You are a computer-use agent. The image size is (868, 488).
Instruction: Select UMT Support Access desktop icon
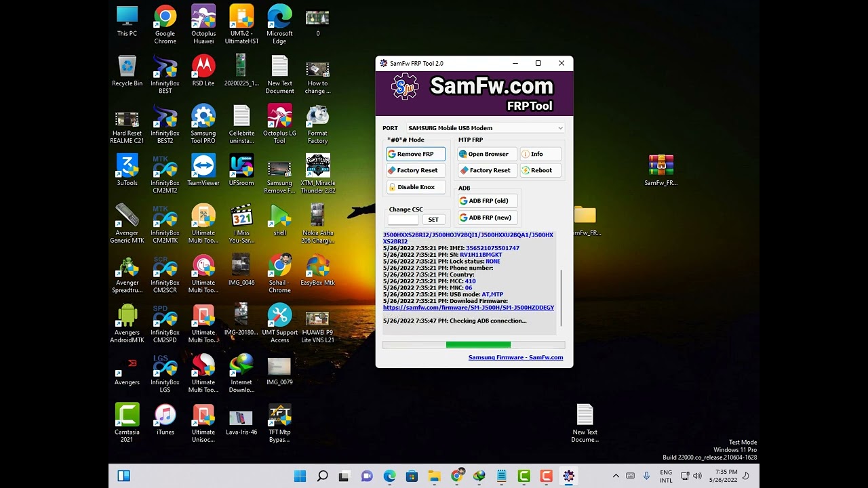[279, 324]
